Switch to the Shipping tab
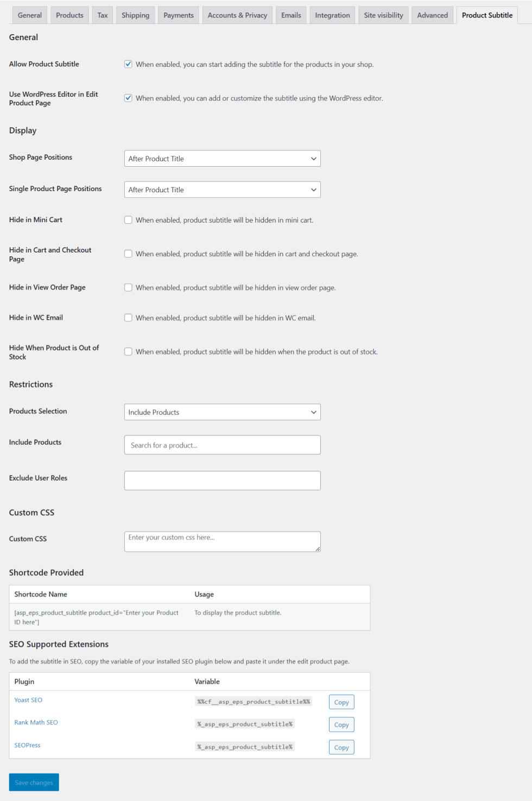This screenshot has width=532, height=801. coord(135,15)
